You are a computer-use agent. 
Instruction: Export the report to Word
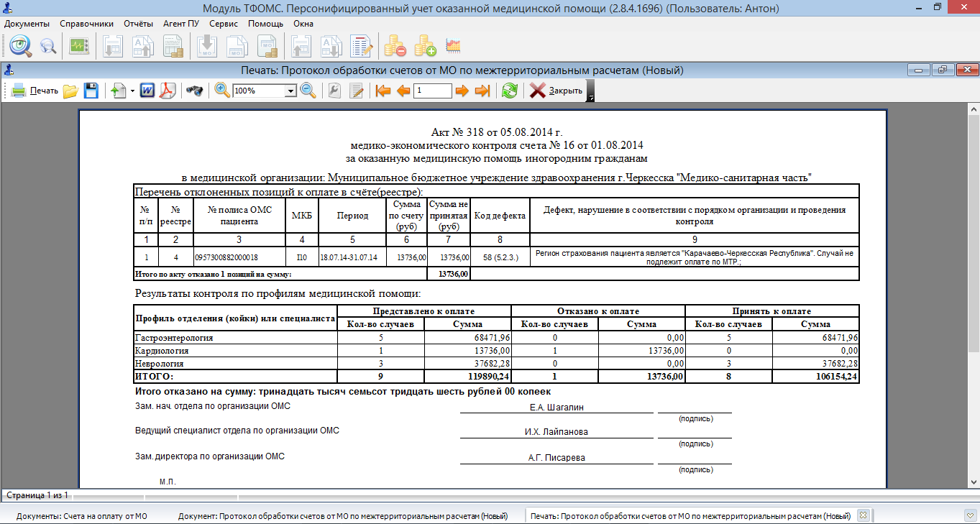(148, 91)
